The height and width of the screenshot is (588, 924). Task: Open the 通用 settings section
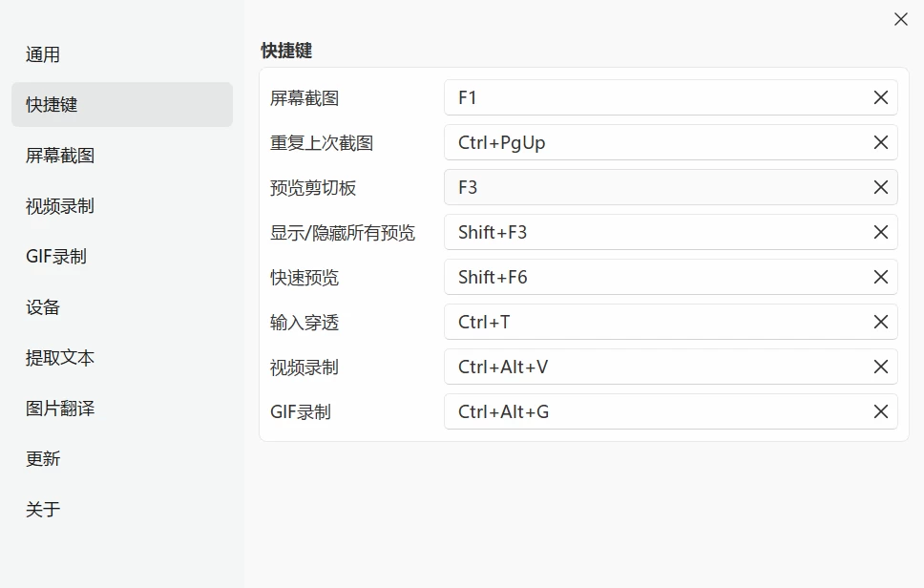43,54
